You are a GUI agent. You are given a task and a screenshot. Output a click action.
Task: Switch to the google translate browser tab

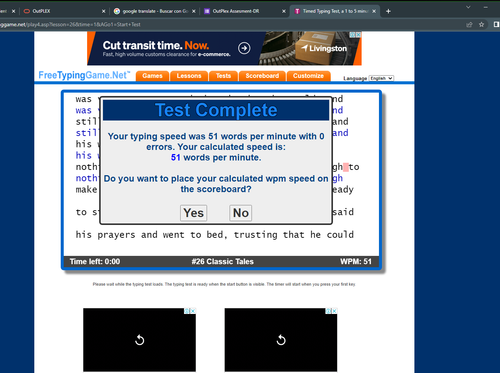pyautogui.click(x=155, y=11)
